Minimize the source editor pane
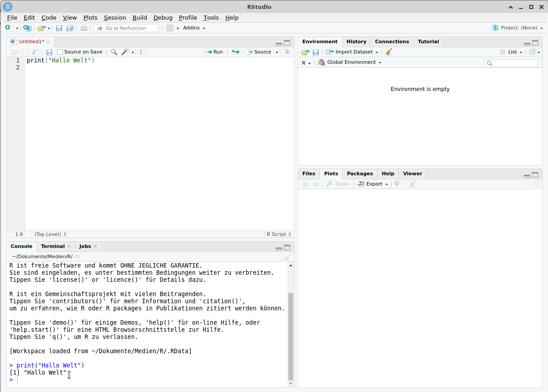The image size is (548, 392). (279, 44)
